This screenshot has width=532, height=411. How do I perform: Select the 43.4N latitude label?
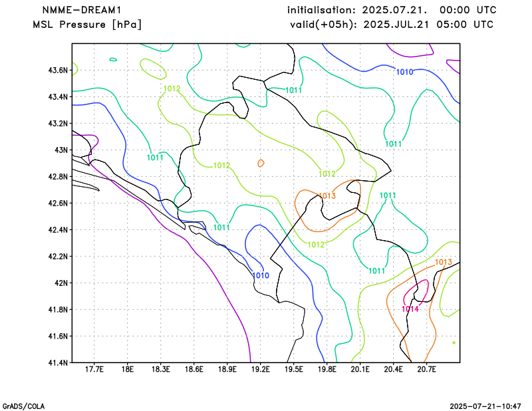[58, 96]
